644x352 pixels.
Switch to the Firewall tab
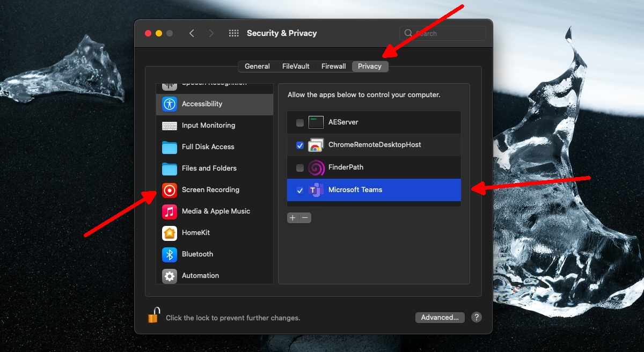pos(333,67)
